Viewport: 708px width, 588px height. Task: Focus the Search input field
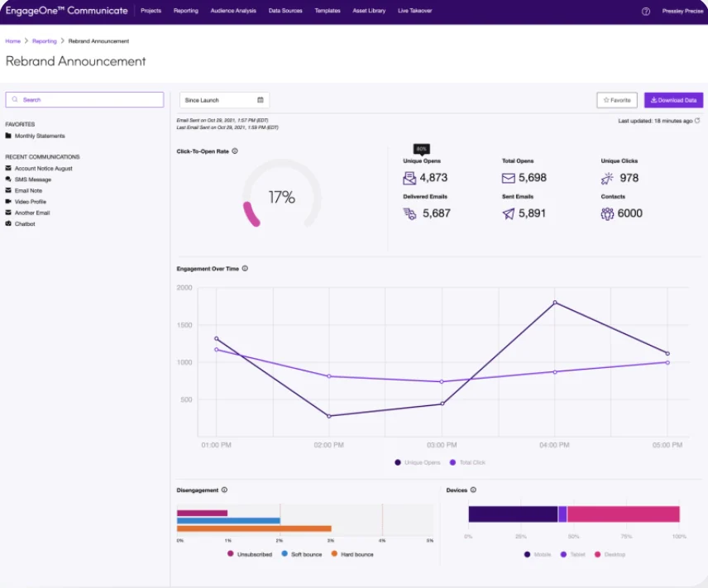coord(84,99)
